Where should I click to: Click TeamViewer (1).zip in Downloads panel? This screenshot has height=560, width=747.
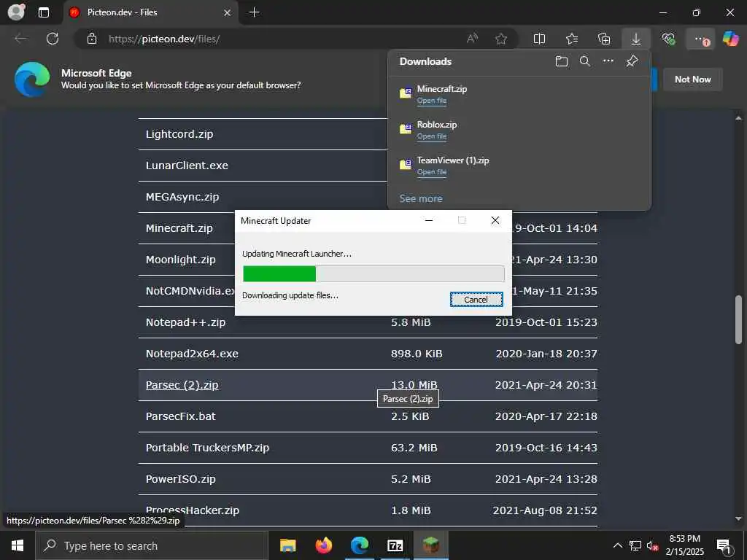coord(452,160)
